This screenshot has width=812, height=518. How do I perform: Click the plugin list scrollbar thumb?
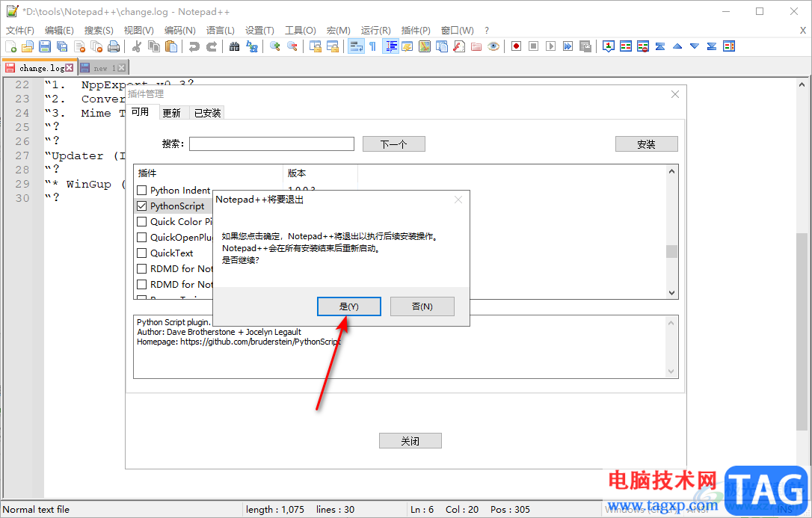click(671, 251)
